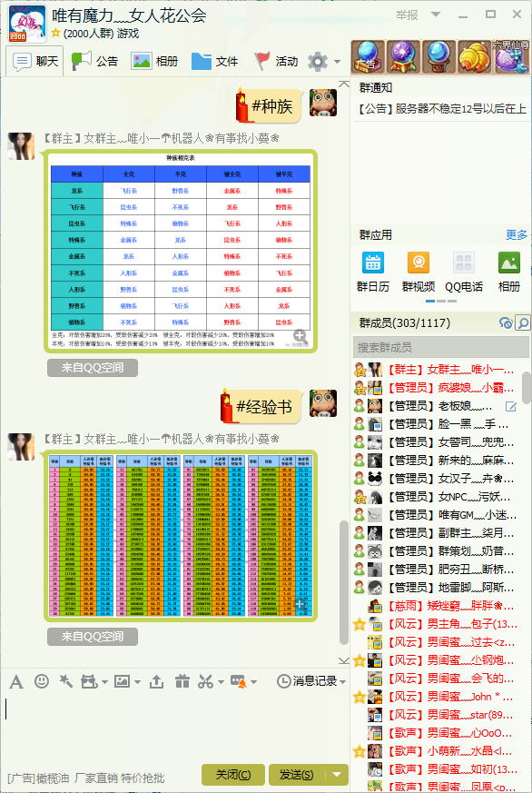
Task: Click the message notification bell icon
Action: pos(239,681)
